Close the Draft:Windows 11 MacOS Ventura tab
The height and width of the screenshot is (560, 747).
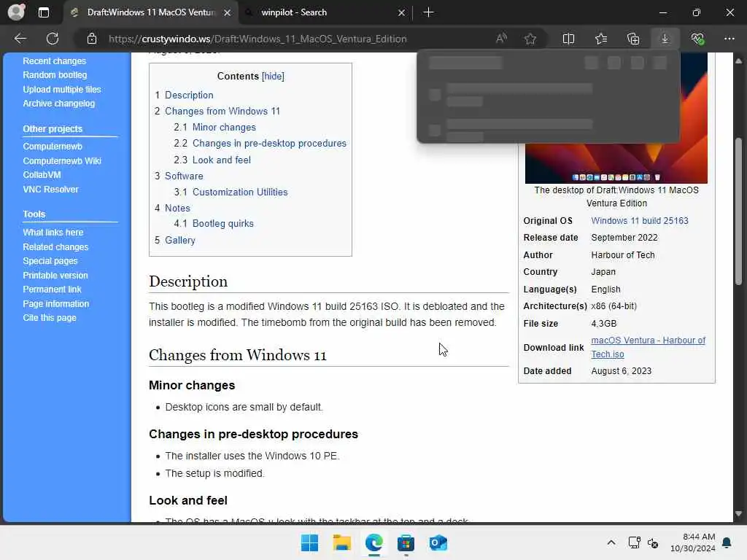228,12
